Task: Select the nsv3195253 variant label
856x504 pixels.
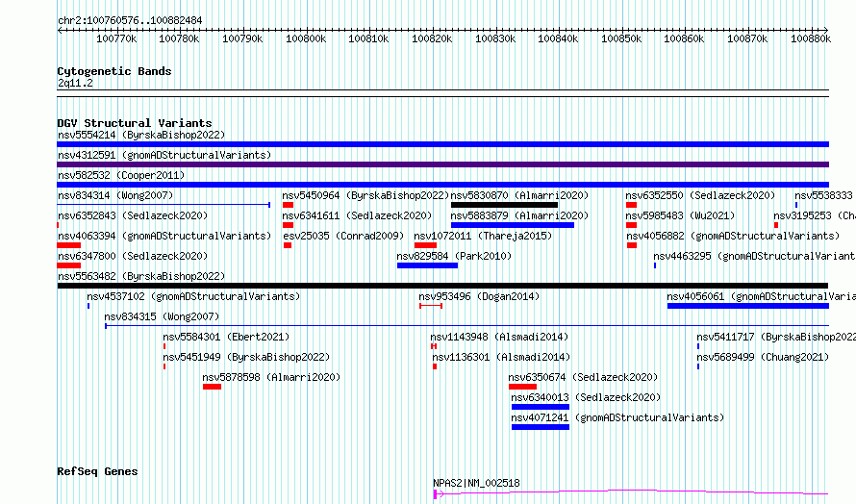Action: 815,215
